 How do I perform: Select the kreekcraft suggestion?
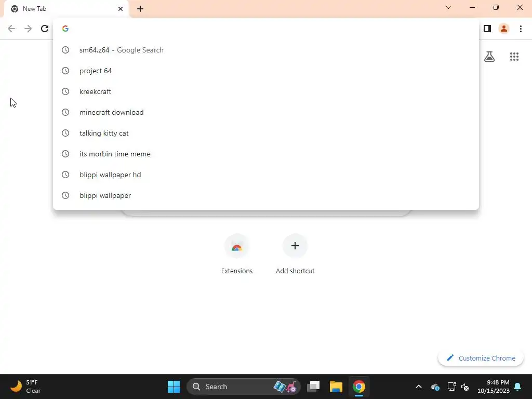(266, 91)
